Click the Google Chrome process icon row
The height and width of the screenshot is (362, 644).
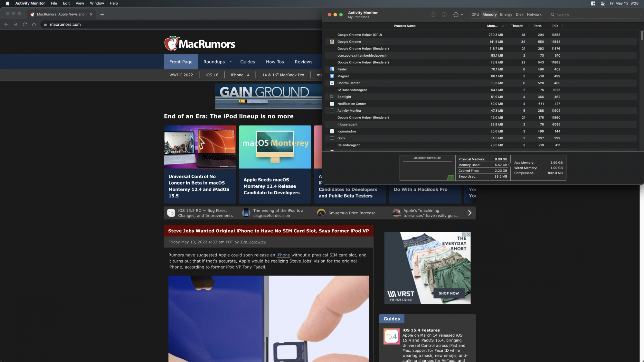click(x=332, y=42)
